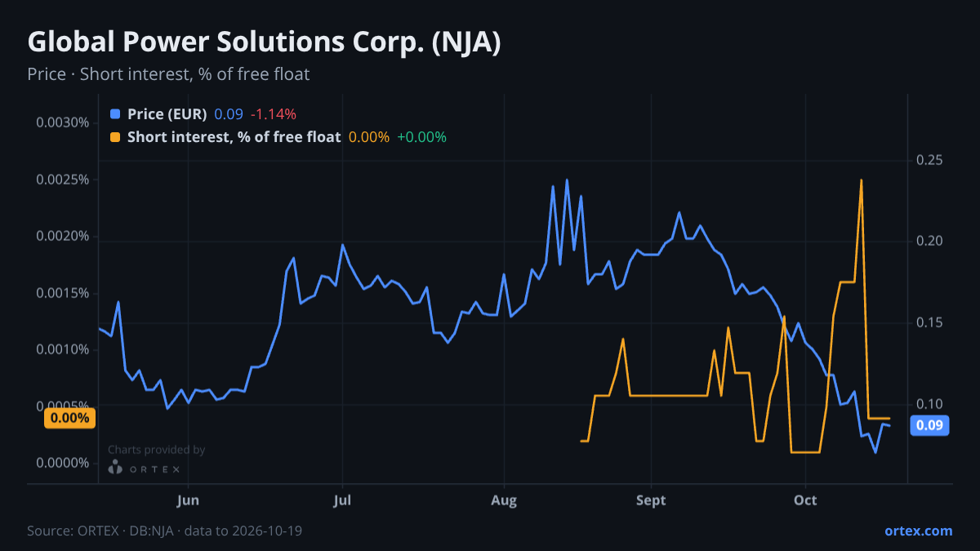Click the Jul x-axis label
The height and width of the screenshot is (551, 980).
[343, 500]
